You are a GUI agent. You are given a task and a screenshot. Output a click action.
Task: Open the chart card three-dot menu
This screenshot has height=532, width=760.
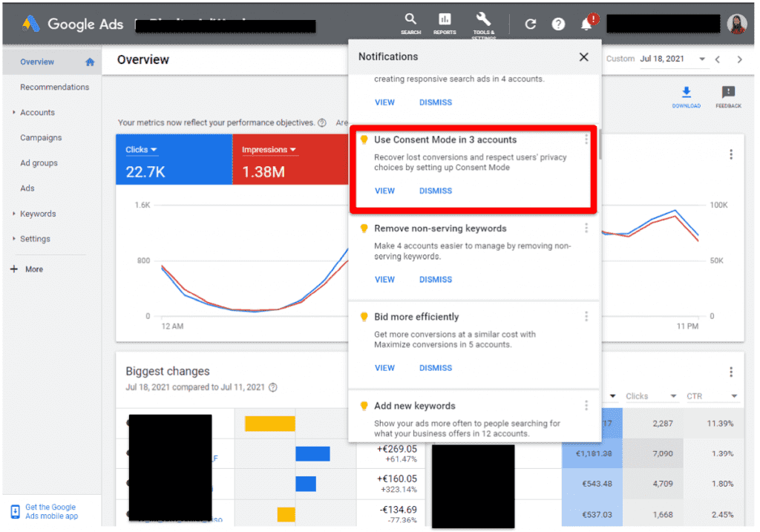[731, 154]
